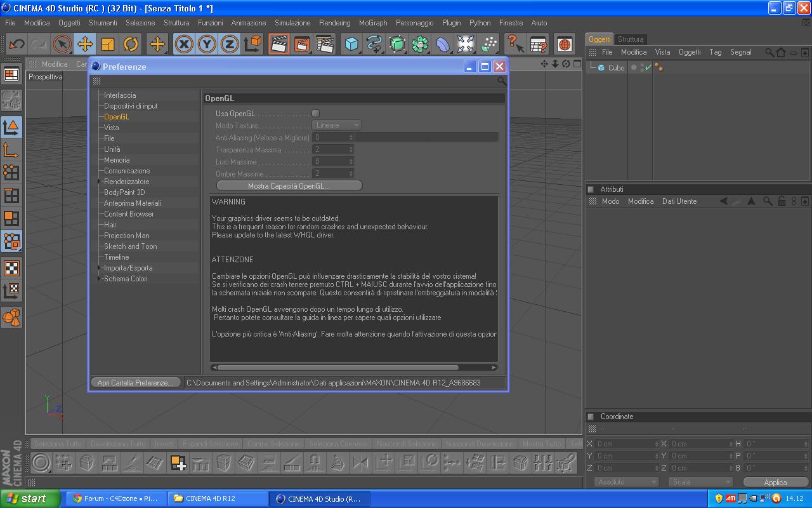
Task: Select the Interfaccia preferences category
Action: pos(120,95)
